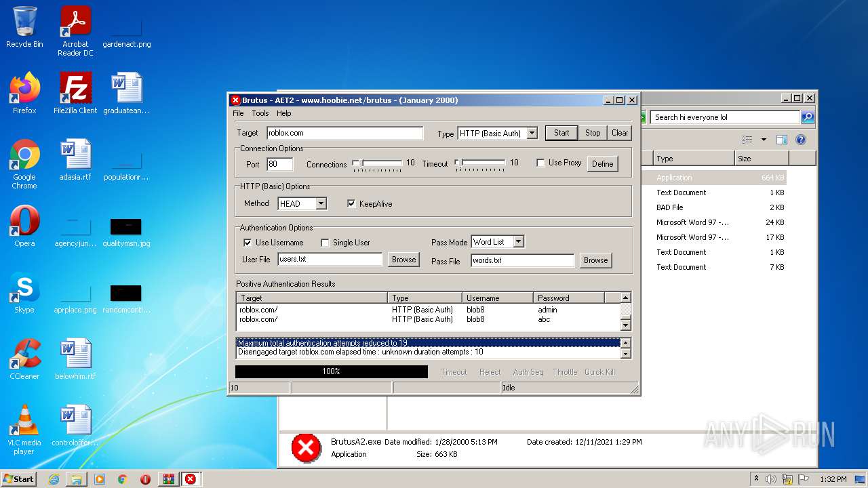
Task: Click the Target input field
Action: pos(344,133)
